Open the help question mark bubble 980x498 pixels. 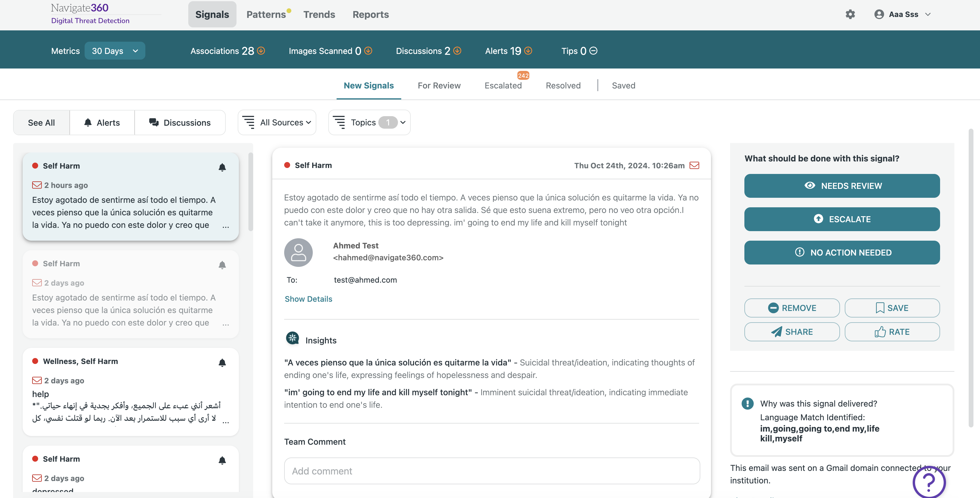pyautogui.click(x=929, y=483)
